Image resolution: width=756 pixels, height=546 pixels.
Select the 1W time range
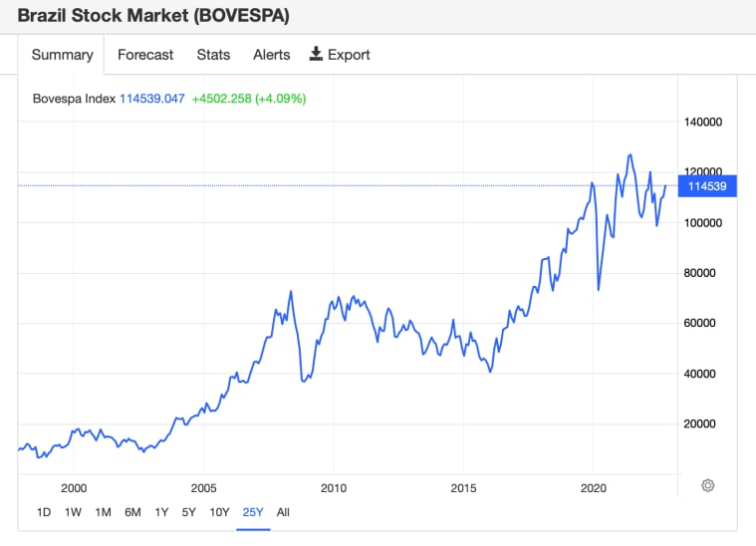click(x=73, y=512)
